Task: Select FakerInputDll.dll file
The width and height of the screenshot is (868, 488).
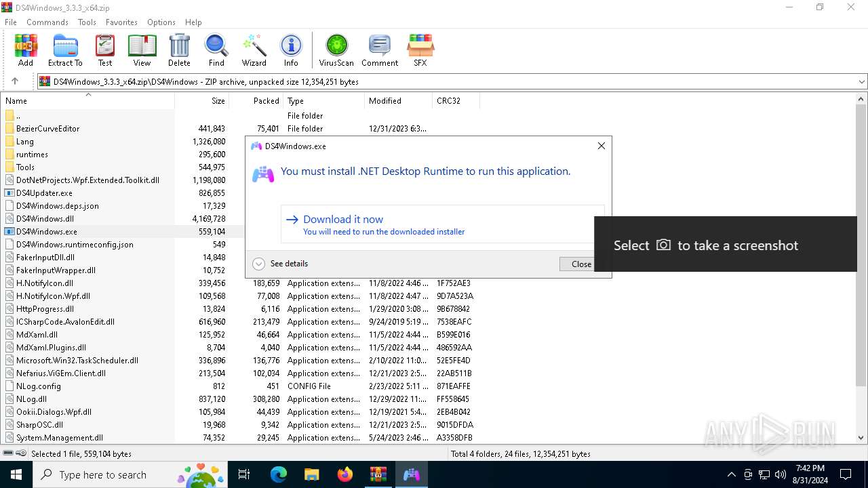Action: [45, 258]
